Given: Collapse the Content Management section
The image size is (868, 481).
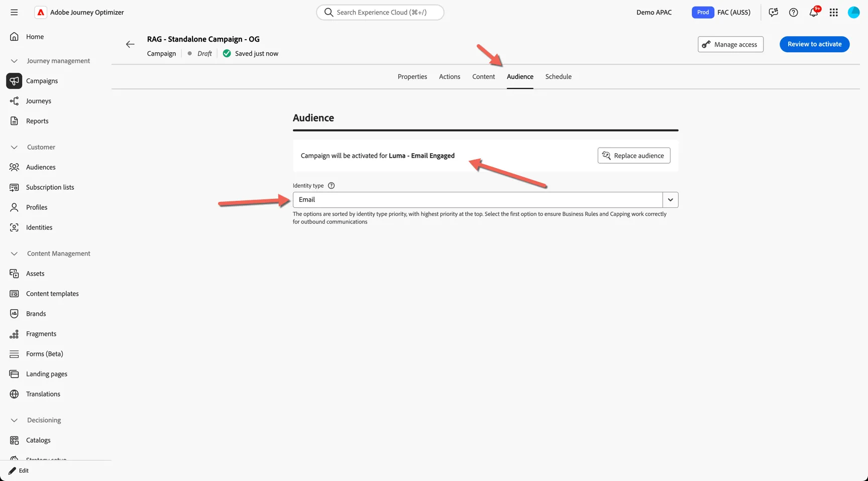Looking at the screenshot, I should [14, 254].
